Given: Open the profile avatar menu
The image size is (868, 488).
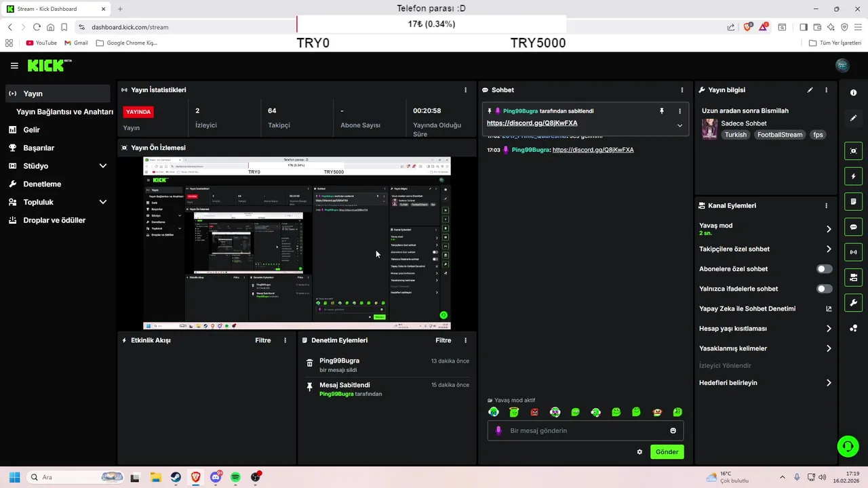Looking at the screenshot, I should point(842,65).
